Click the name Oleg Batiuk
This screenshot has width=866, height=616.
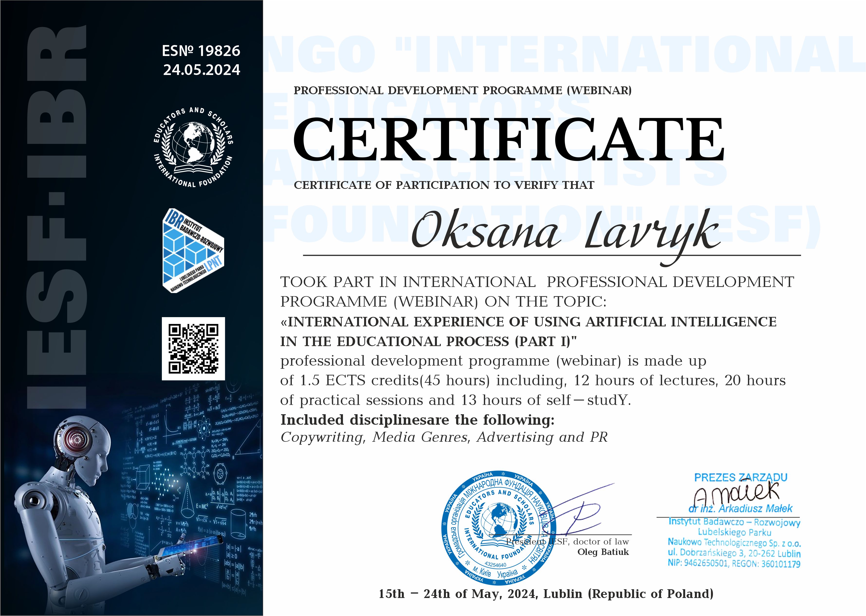(x=603, y=552)
